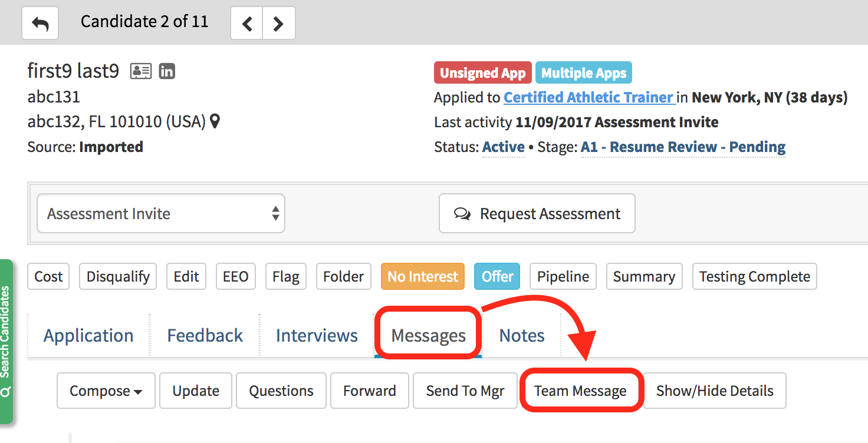Change the A1 Resume Review stage

[x=683, y=147]
